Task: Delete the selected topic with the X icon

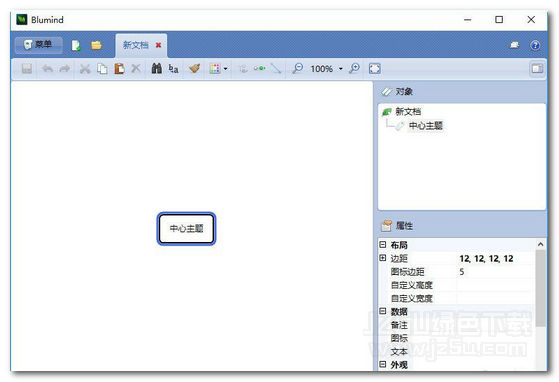Action: click(136, 68)
